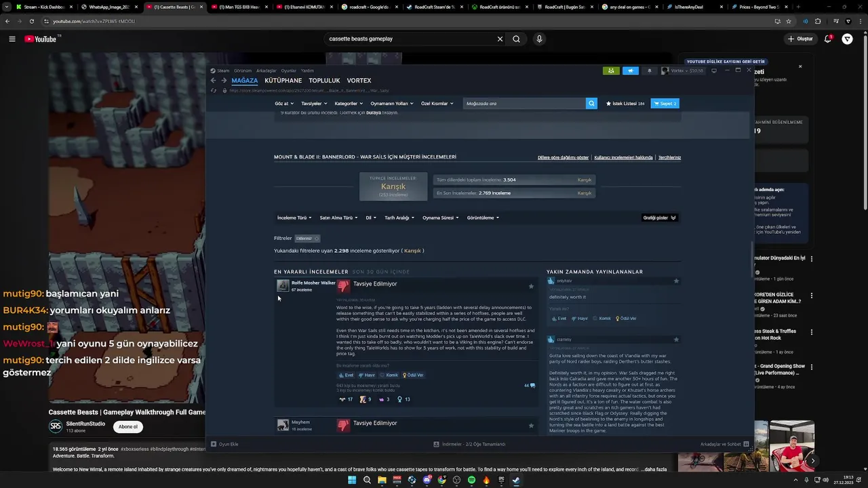This screenshot has height=488, width=868.
Task: Open Spotify from the taskbar
Action: click(471, 480)
